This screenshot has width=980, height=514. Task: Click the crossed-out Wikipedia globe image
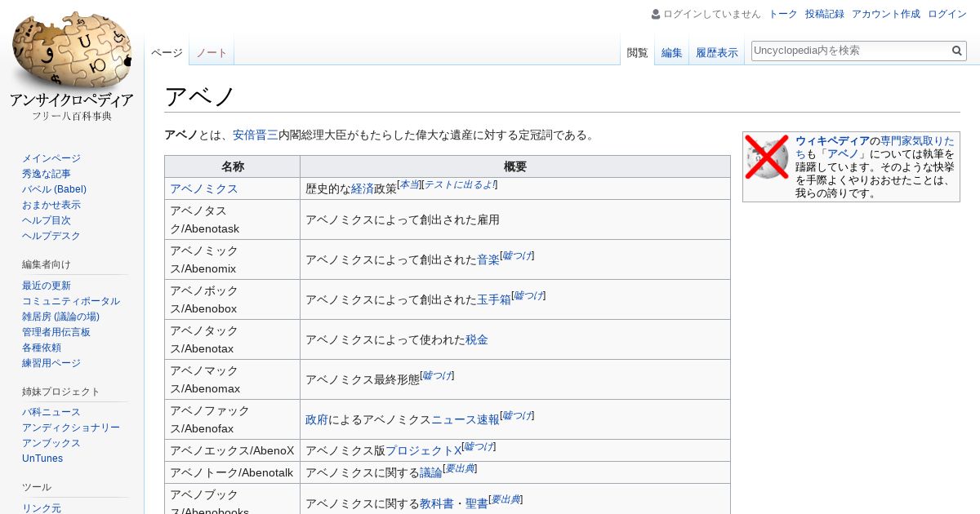click(767, 157)
